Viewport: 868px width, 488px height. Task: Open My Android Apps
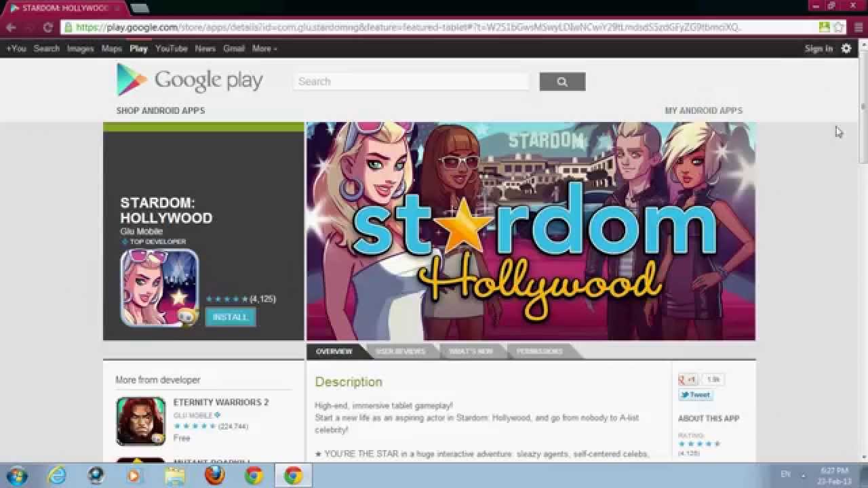tap(703, 110)
